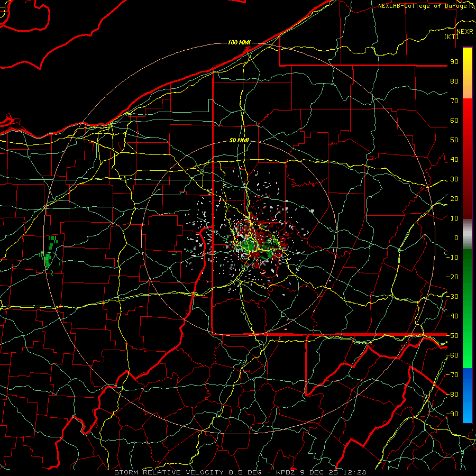Screen dimensions: 476x476
Task: Click the 50 NMI range ring label
Action: tap(239, 140)
